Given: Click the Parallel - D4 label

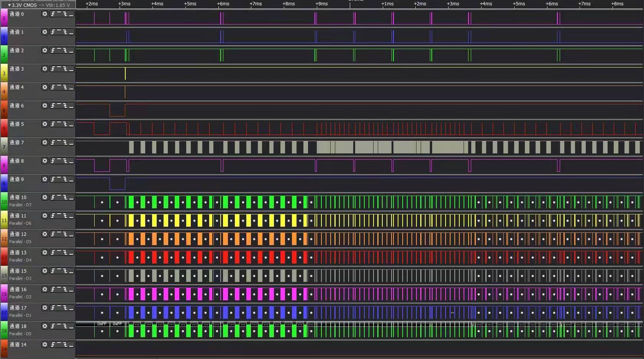Looking at the screenshot, I should [x=20, y=260].
